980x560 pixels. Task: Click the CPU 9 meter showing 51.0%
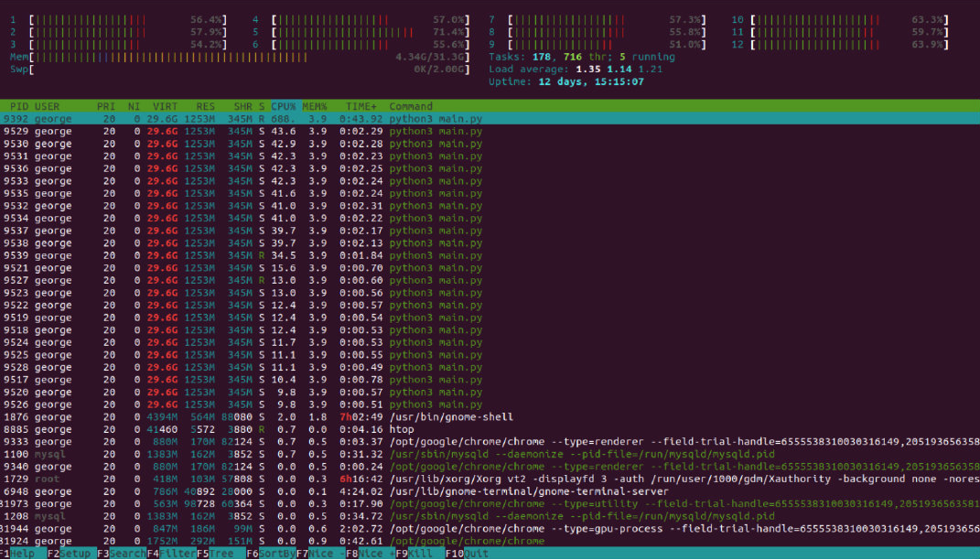click(x=598, y=44)
